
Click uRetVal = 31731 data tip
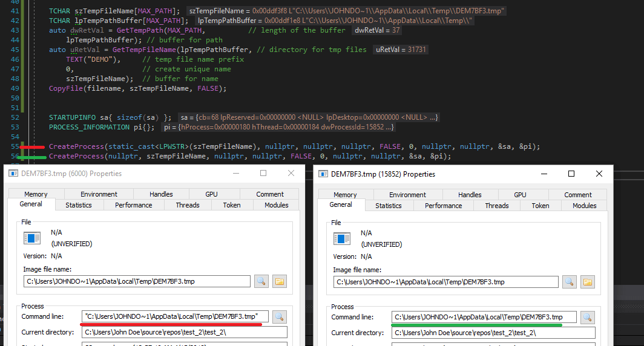click(401, 50)
